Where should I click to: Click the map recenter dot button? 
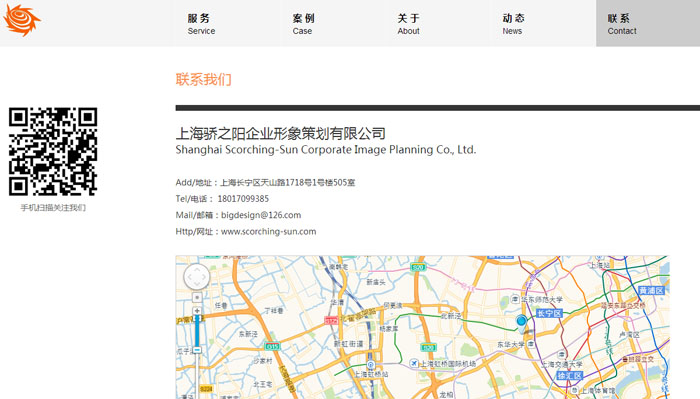pyautogui.click(x=197, y=297)
